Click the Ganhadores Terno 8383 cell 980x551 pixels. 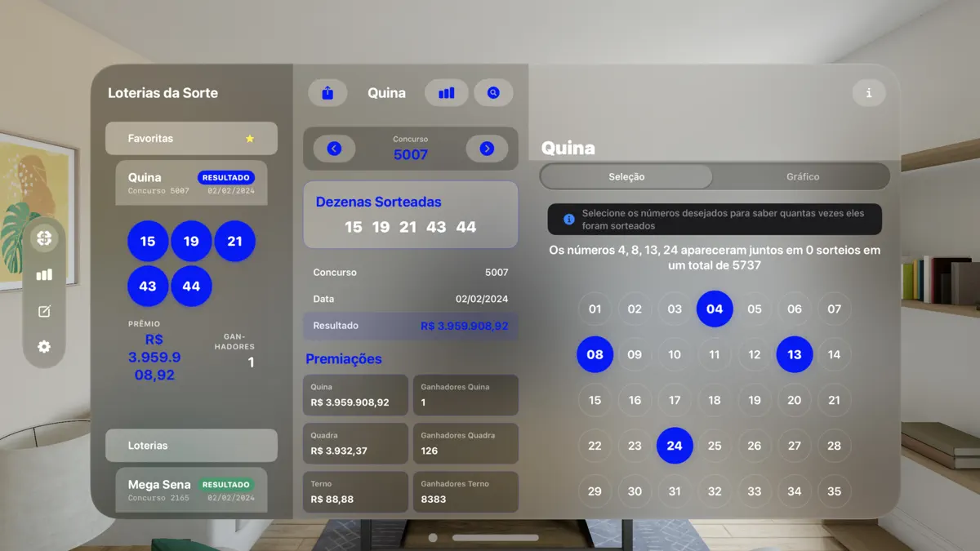point(465,492)
